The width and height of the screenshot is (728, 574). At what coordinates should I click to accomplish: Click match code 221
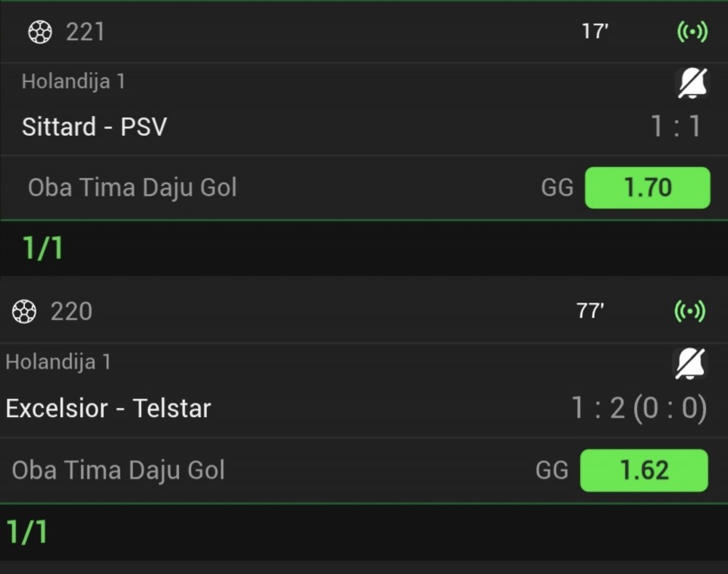(x=85, y=32)
